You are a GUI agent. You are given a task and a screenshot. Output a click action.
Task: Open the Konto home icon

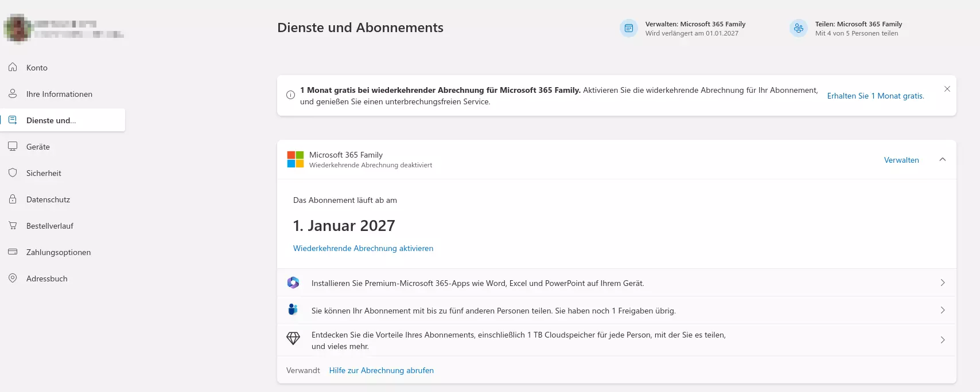(13, 67)
